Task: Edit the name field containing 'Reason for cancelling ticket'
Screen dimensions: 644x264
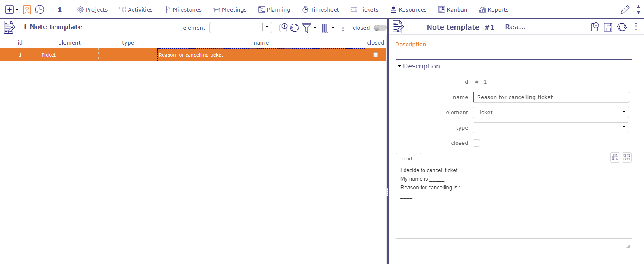Action: tap(551, 97)
